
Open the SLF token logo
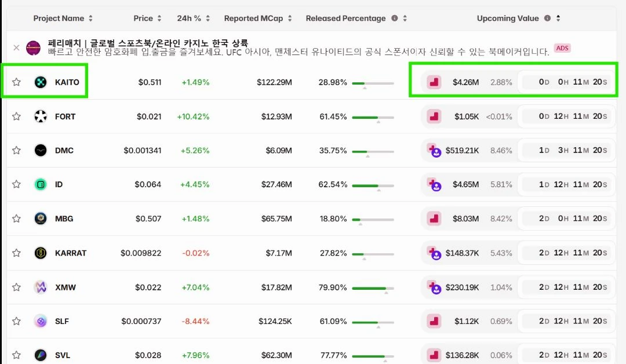click(41, 321)
